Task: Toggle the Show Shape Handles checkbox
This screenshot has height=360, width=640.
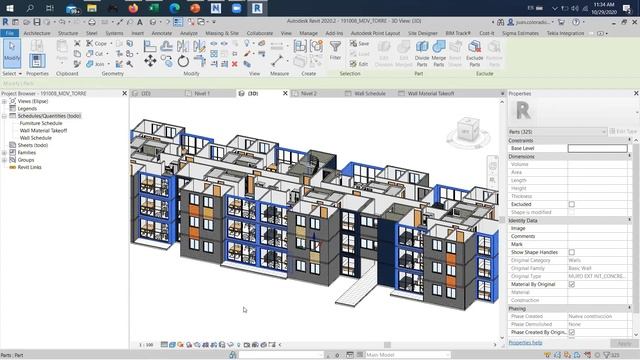Action: point(572,252)
